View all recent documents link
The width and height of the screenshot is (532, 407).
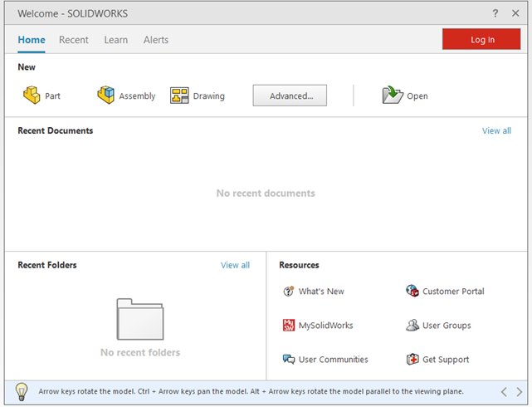496,131
